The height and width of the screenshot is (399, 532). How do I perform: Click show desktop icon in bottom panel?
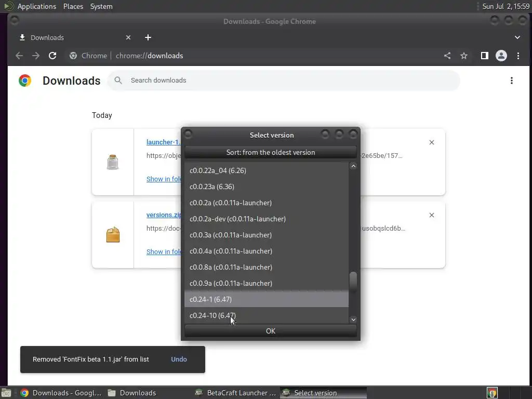pos(6,393)
